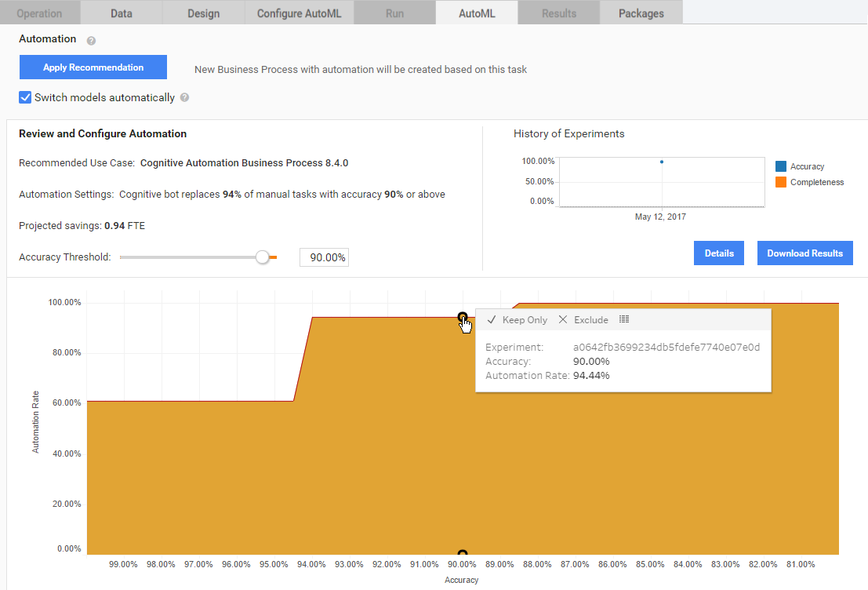Uncheck Switch models automatically checkbox
Screen dimensions: 868x590
tap(25, 97)
